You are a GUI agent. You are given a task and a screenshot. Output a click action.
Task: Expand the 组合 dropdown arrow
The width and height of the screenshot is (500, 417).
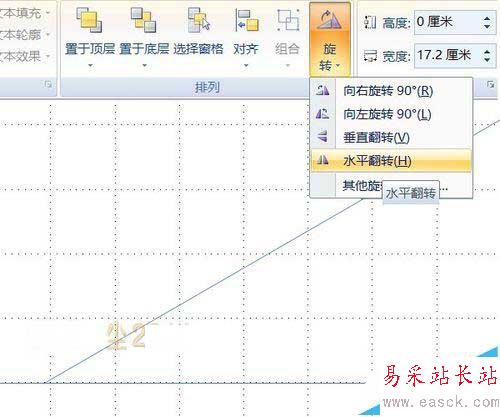288,65
